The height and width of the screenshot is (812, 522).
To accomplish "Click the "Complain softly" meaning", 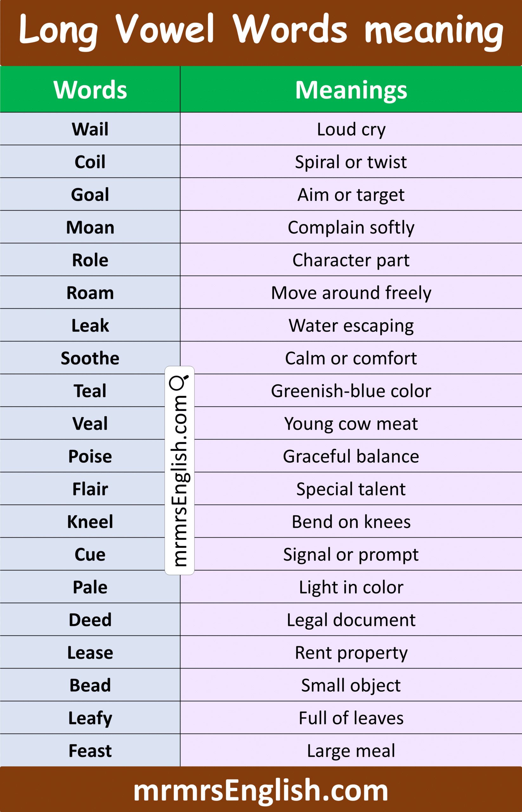I will click(x=351, y=227).
